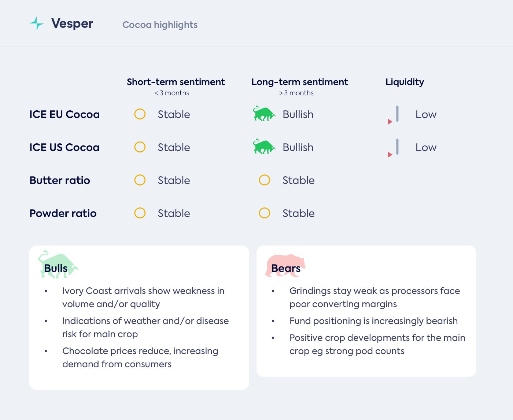
Task: Click the Vesper star logo icon
Action: click(x=36, y=23)
